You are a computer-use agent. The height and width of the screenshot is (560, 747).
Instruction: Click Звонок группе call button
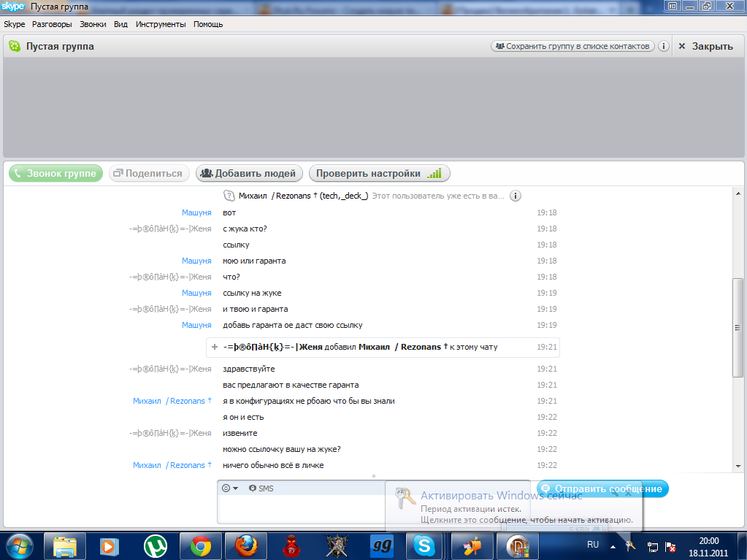click(x=55, y=173)
